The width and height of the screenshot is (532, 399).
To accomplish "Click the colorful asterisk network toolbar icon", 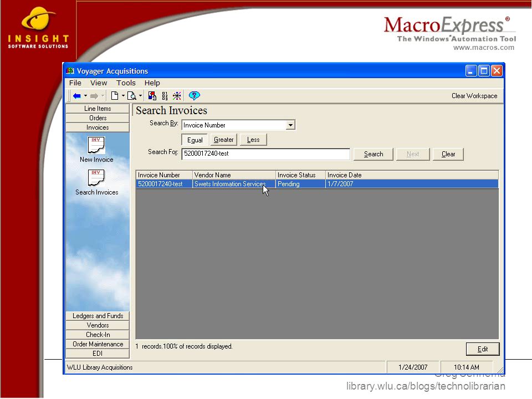I will pos(177,96).
